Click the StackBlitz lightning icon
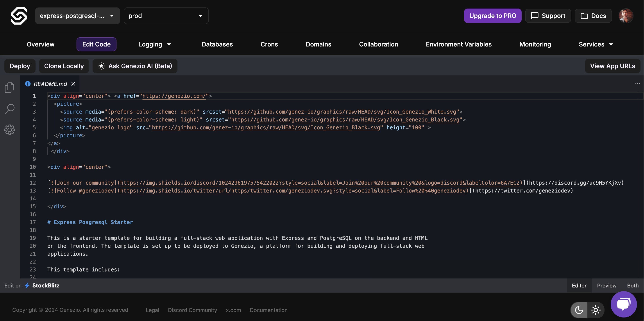 (x=27, y=285)
